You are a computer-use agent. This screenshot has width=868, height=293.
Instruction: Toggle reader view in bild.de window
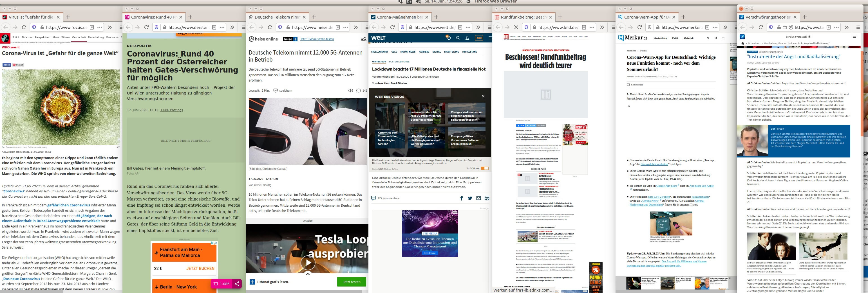584,27
